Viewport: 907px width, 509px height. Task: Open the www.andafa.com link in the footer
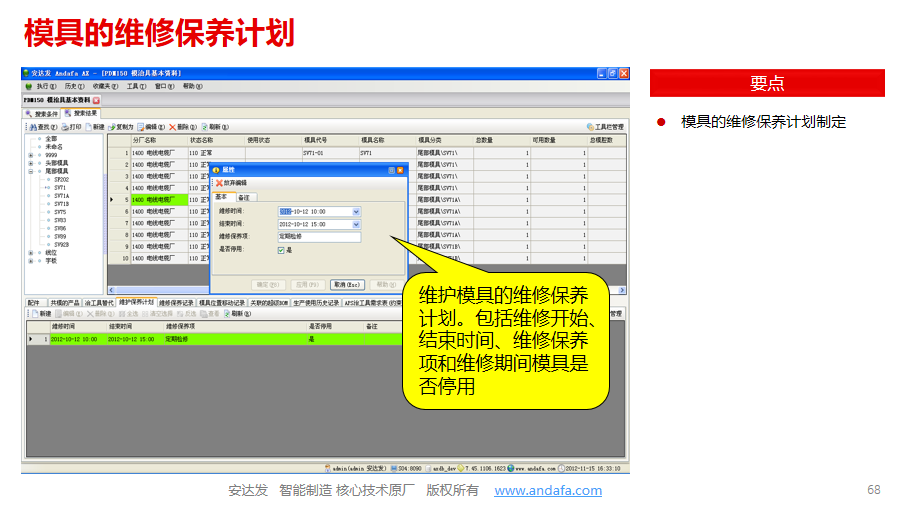pos(548,491)
